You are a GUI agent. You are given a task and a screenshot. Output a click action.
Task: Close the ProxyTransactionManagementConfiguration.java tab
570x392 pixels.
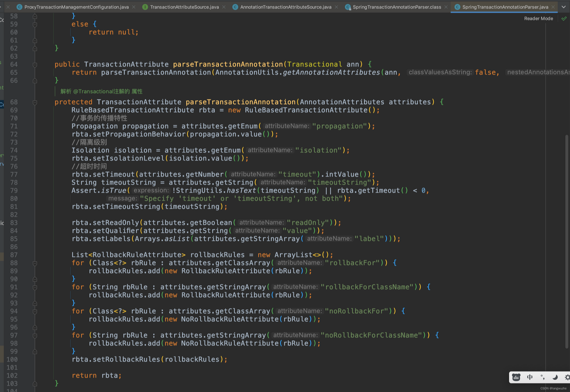[134, 7]
